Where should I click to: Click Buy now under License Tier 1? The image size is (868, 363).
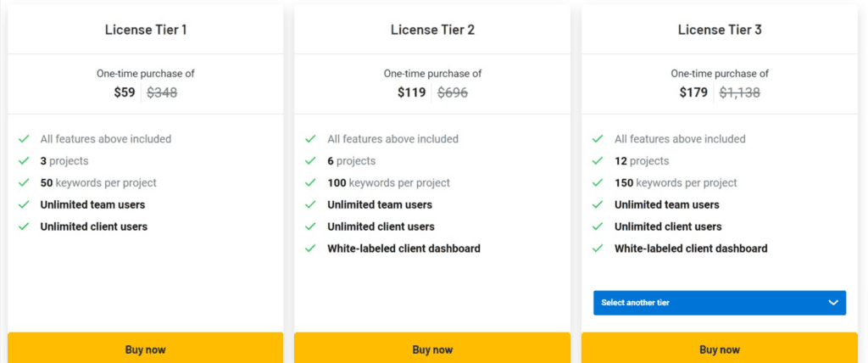(x=145, y=349)
